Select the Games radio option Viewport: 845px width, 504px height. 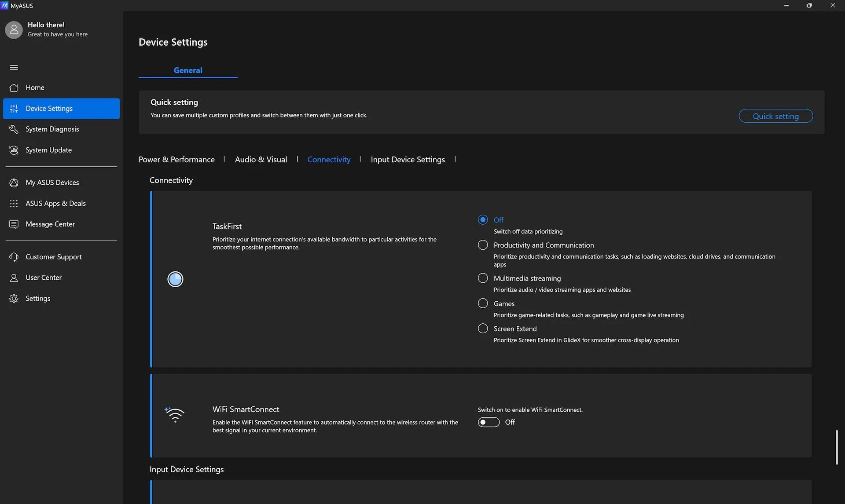(483, 303)
